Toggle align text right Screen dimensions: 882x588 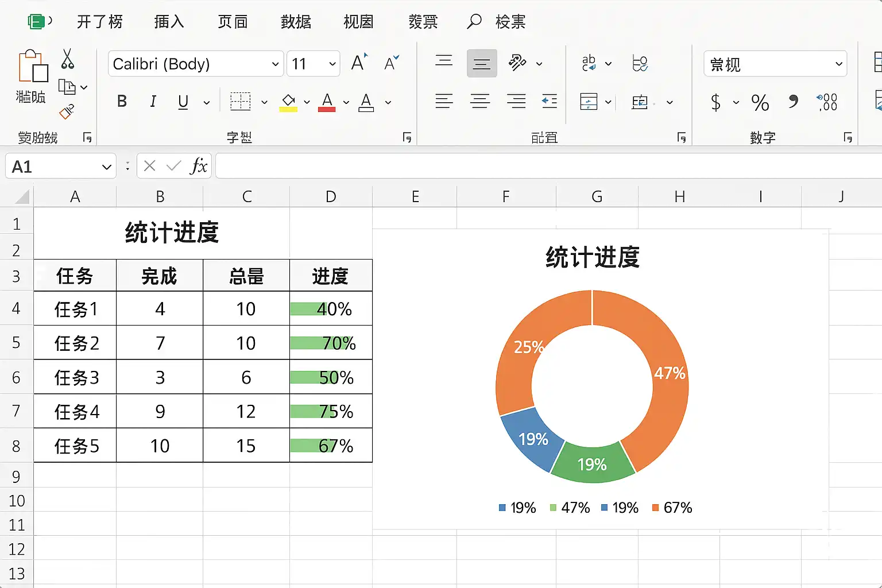(516, 102)
